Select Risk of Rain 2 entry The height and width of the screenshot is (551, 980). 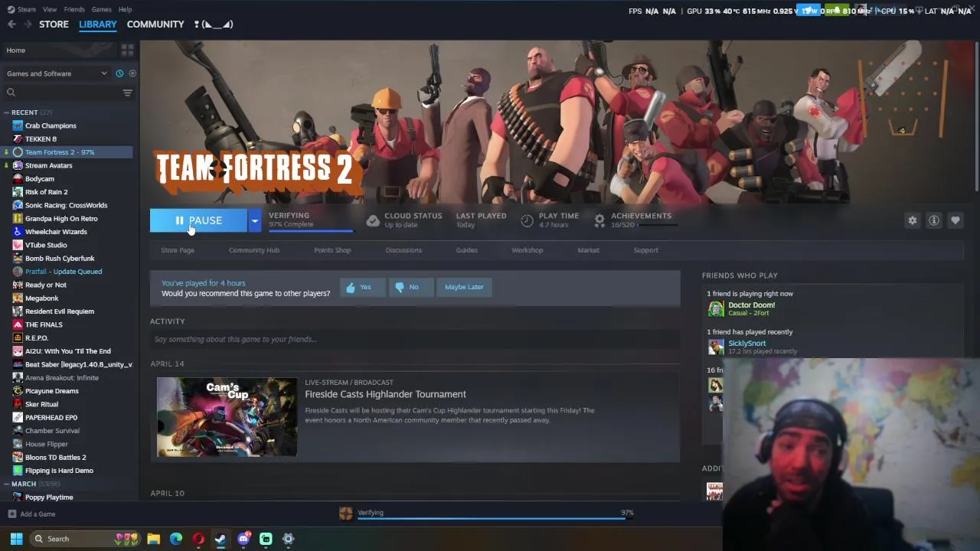(46, 192)
